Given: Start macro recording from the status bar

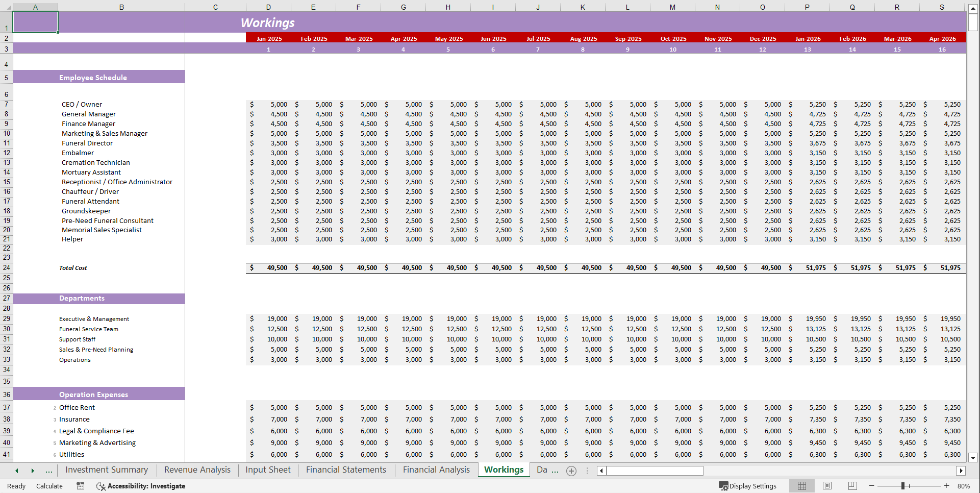Looking at the screenshot, I should click(80, 486).
